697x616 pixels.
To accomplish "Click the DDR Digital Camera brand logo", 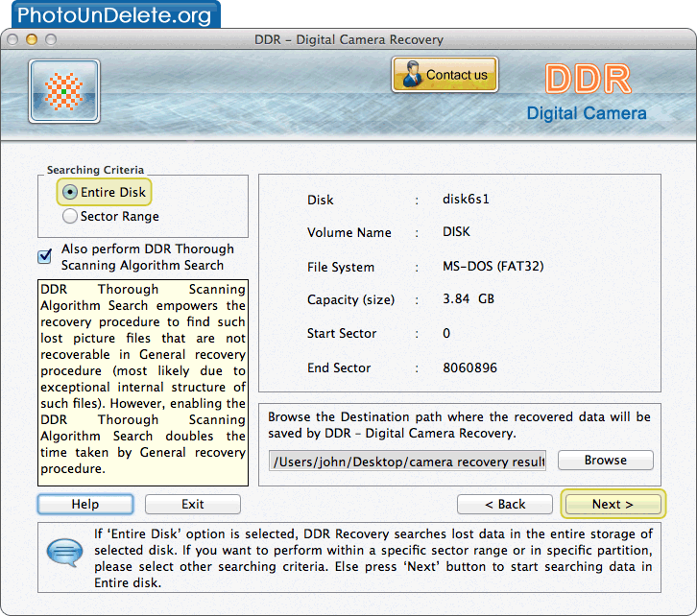I will [x=588, y=92].
